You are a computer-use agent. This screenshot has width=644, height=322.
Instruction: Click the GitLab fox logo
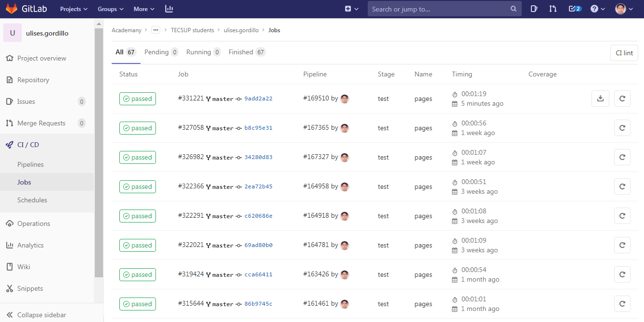pos(12,9)
